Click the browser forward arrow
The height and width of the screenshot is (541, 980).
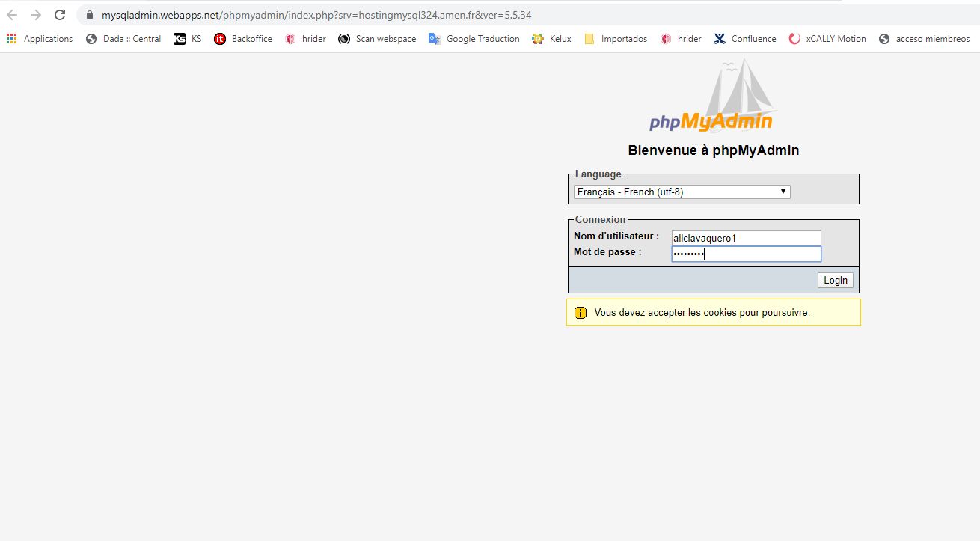pyautogui.click(x=36, y=15)
